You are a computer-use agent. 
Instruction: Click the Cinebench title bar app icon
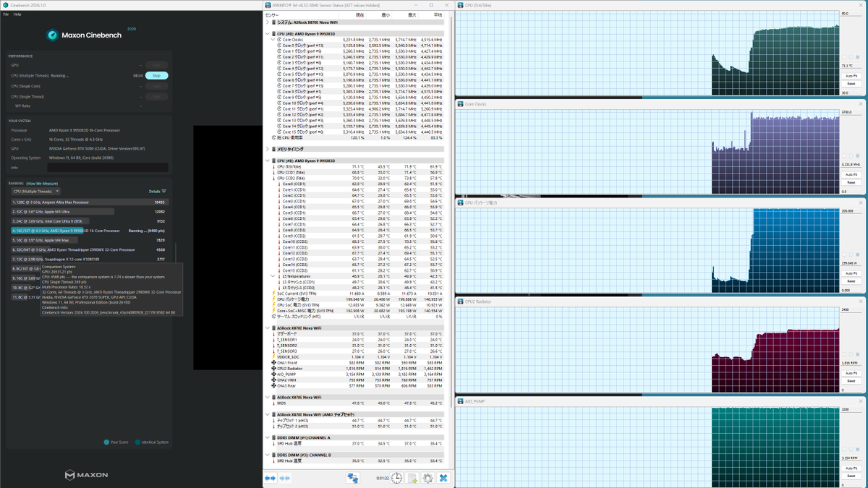(x=5, y=5)
